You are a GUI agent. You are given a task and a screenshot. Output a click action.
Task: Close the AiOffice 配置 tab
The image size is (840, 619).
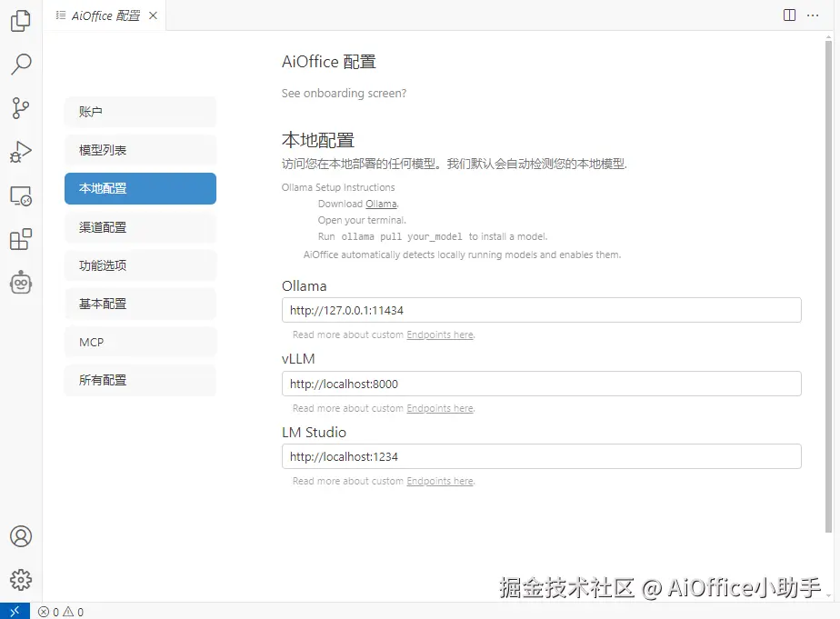[154, 15]
